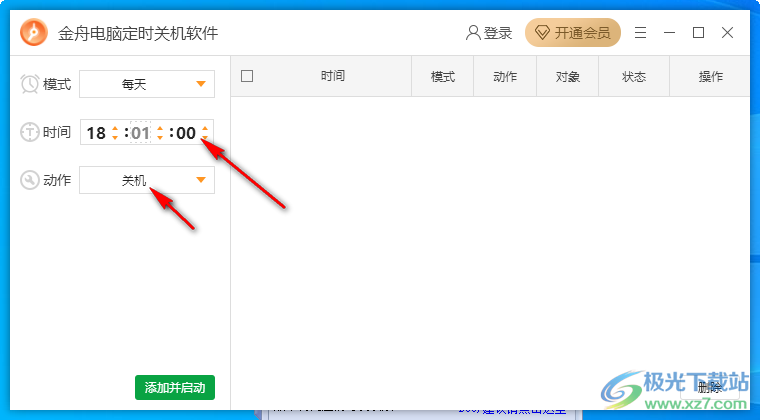The width and height of the screenshot is (760, 420).
Task: Click the 开通会员 membership button
Action: tap(573, 32)
